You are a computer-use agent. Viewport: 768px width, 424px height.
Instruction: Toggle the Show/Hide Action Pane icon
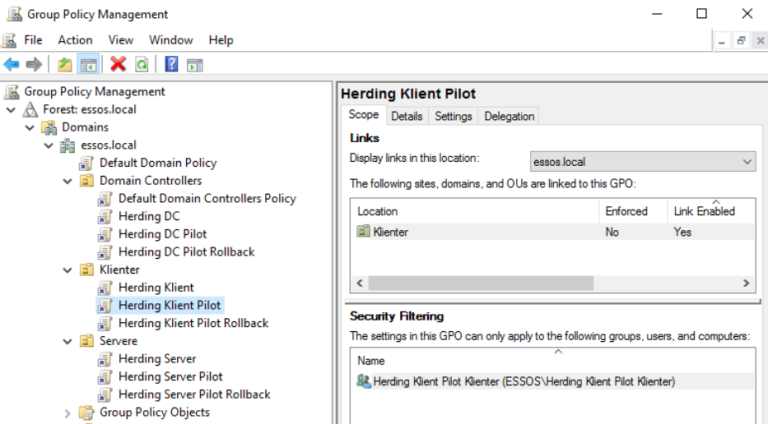(x=195, y=64)
